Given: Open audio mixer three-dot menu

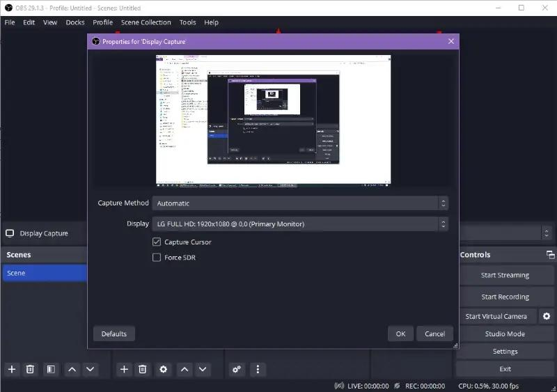Looking at the screenshot, I should click(258, 369).
